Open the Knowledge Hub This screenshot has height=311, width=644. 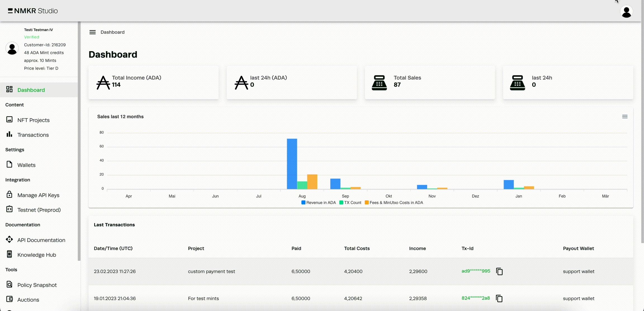coord(37,255)
